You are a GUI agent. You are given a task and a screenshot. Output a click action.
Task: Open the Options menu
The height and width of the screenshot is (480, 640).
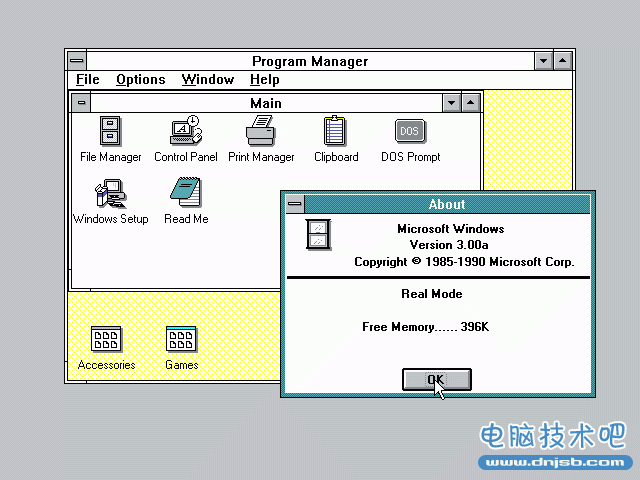click(140, 80)
